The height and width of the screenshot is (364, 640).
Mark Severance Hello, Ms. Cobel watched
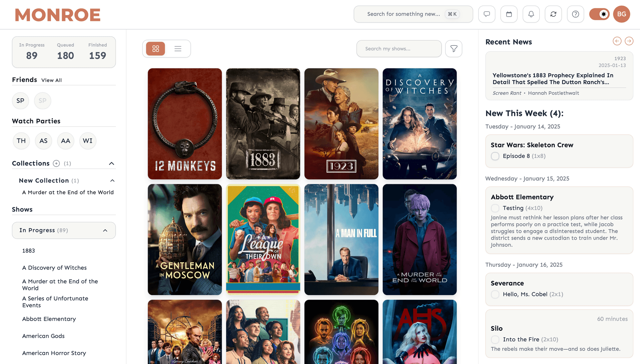tap(495, 294)
